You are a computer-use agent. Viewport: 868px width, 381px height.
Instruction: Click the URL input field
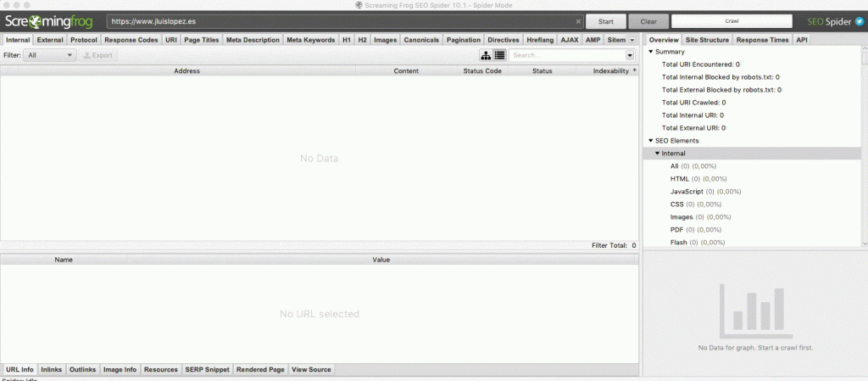339,21
